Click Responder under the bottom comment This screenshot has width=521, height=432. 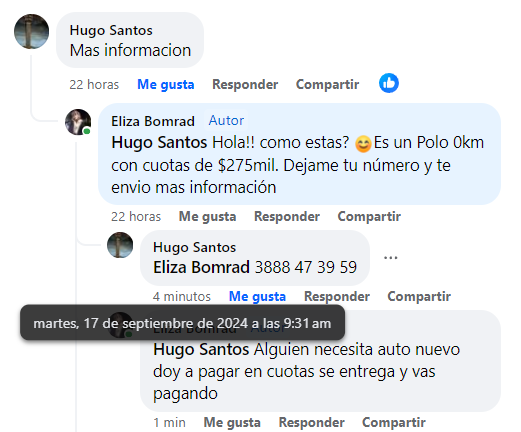point(311,422)
